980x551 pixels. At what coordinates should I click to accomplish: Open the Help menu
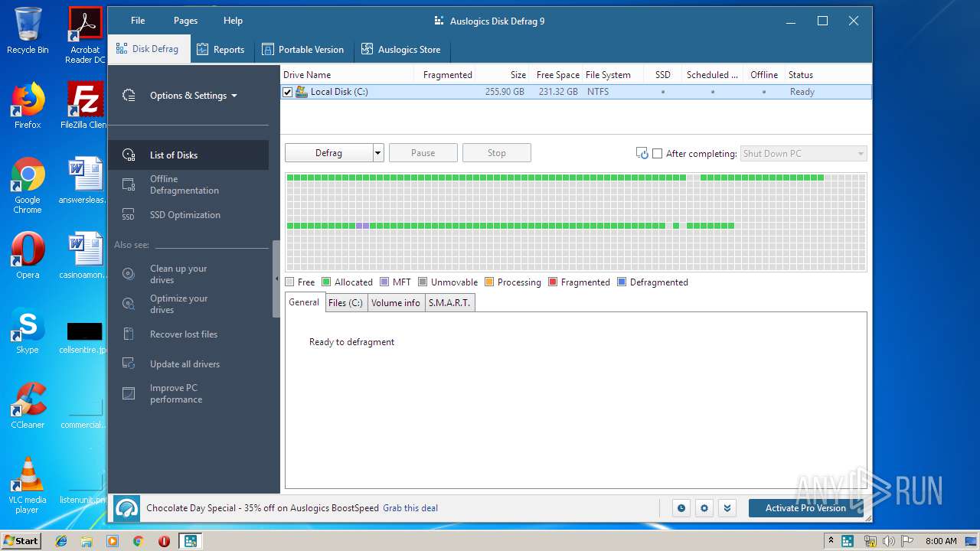pos(233,21)
